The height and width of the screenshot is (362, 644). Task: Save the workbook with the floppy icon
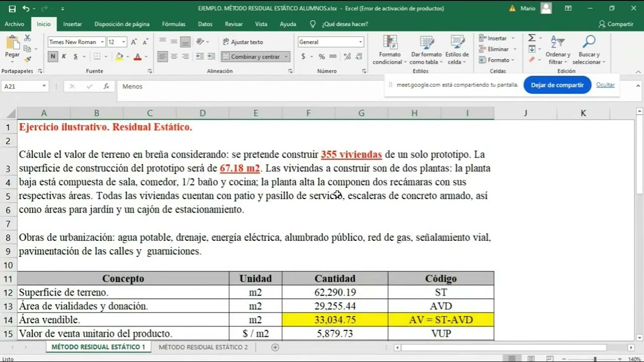point(12,9)
